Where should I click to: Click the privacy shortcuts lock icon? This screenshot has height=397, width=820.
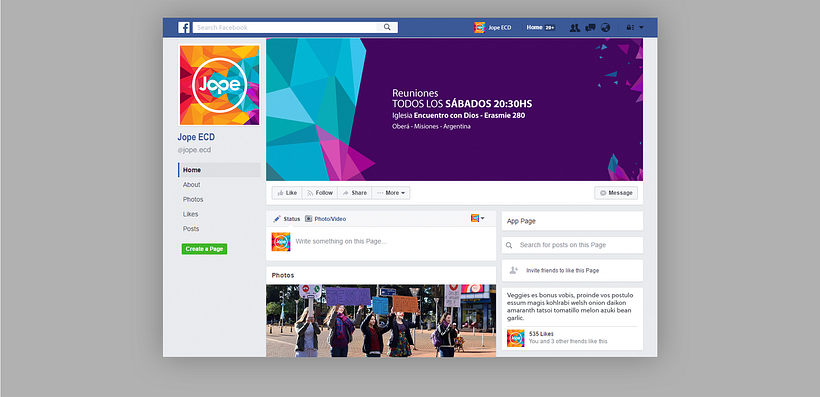point(630,28)
